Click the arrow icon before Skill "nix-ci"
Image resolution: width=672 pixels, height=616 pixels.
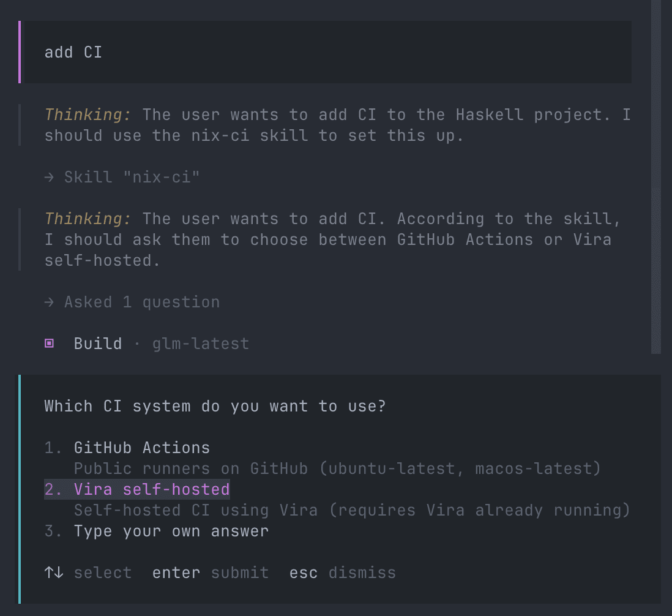pos(50,177)
